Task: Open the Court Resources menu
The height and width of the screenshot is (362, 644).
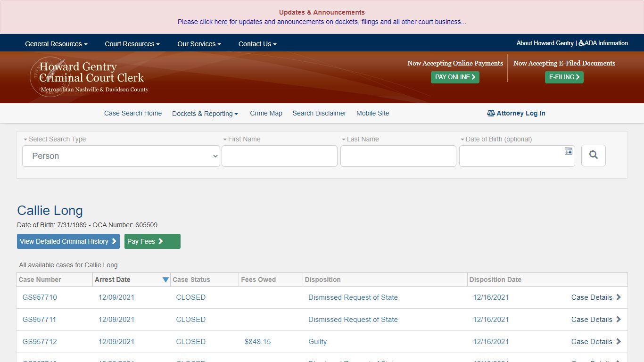Action: pyautogui.click(x=132, y=44)
